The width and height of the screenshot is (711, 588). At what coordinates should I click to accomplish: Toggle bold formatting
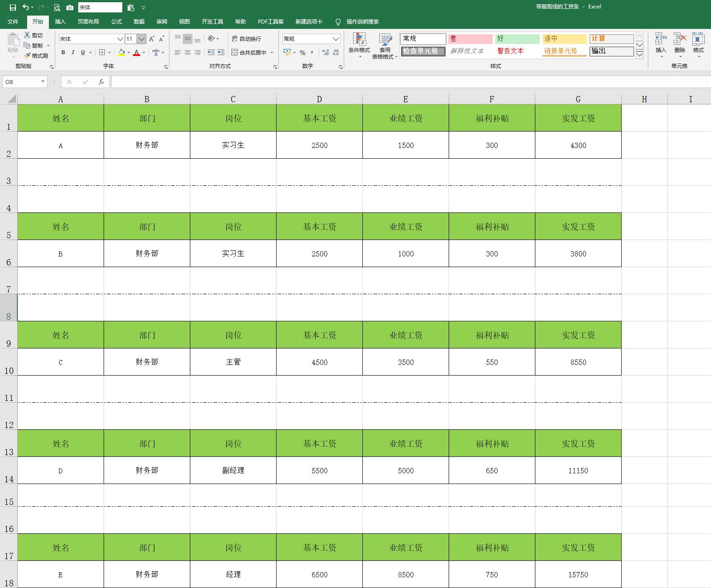coord(63,52)
